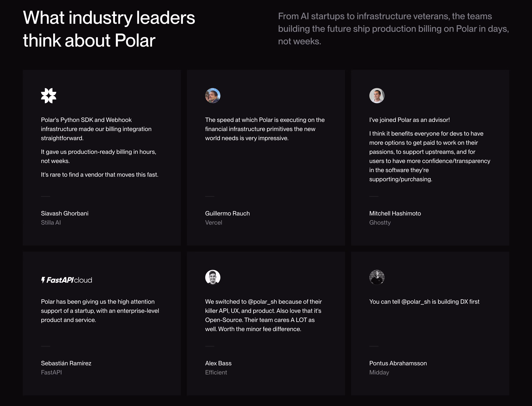The image size is (532, 406).
Task: Click the Stilla AI flower logo icon
Action: pos(48,96)
